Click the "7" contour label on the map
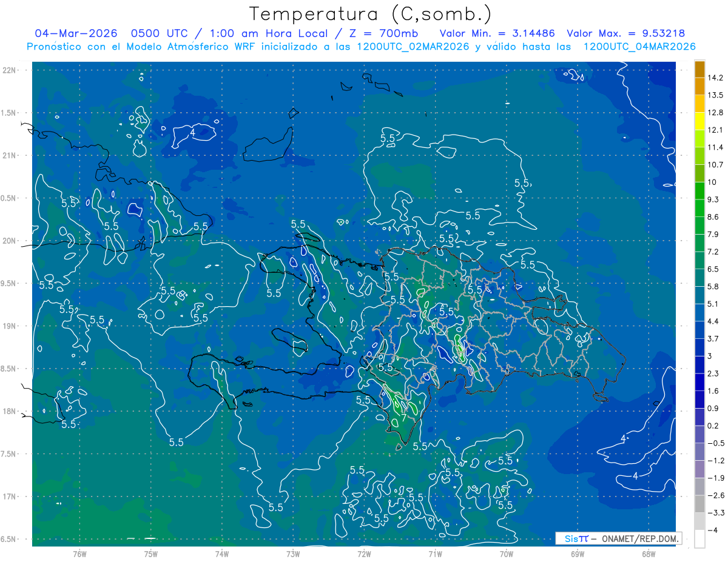Viewport: 728px width, 562px height. point(404,418)
